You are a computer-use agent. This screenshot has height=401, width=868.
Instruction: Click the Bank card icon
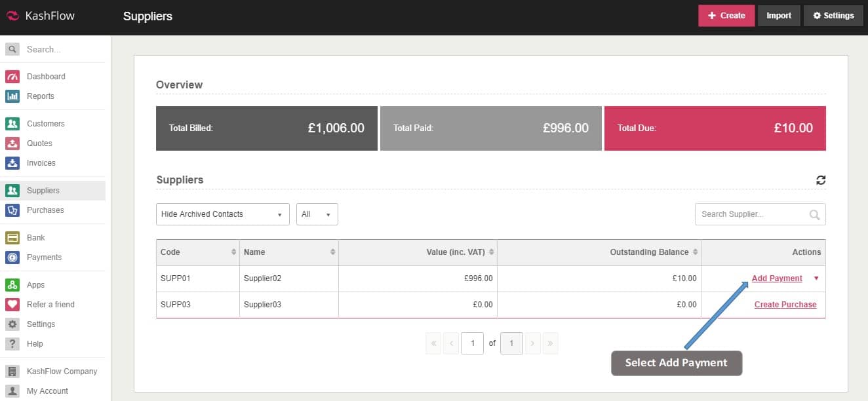tap(12, 238)
